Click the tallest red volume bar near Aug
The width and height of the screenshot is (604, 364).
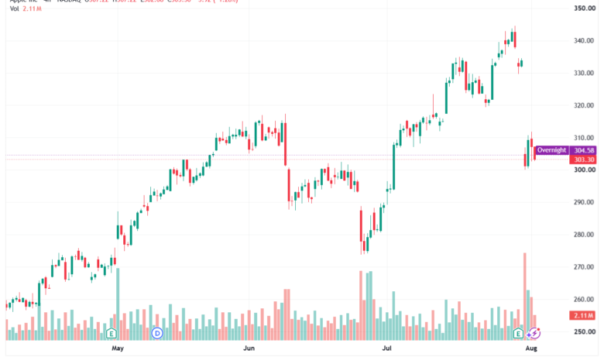click(525, 296)
